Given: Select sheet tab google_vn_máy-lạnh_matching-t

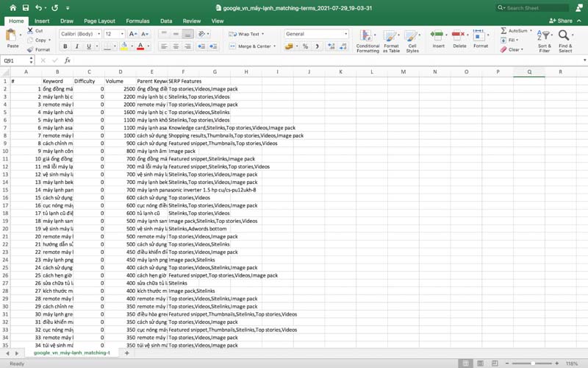Looking at the screenshot, I should [72, 353].
